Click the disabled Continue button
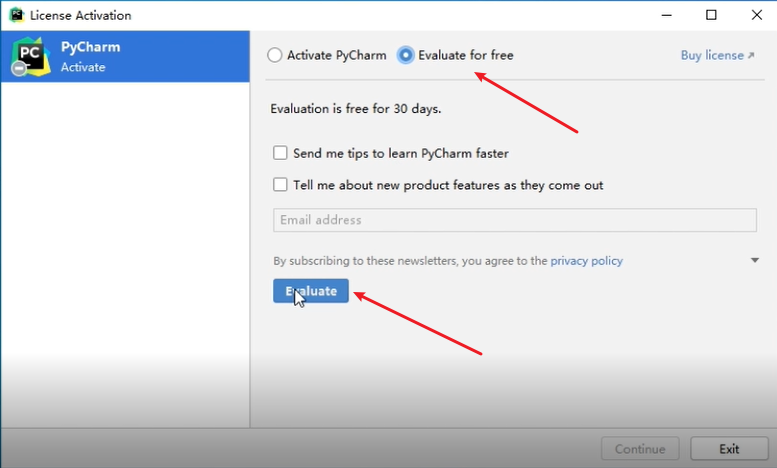This screenshot has height=468, width=777. pos(640,449)
